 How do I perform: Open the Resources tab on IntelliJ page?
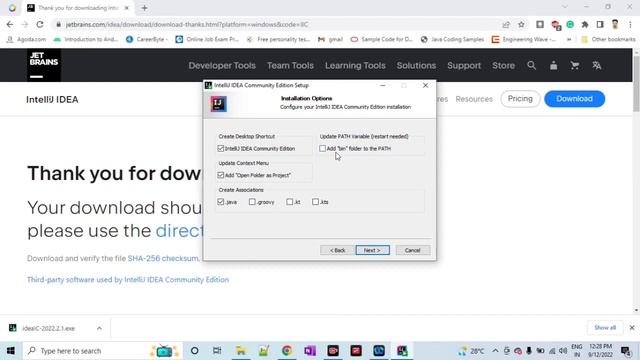(474, 99)
